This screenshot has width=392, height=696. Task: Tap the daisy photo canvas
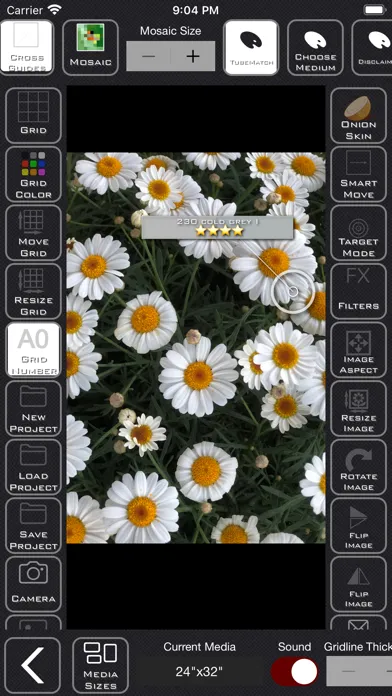pyautogui.click(x=196, y=348)
